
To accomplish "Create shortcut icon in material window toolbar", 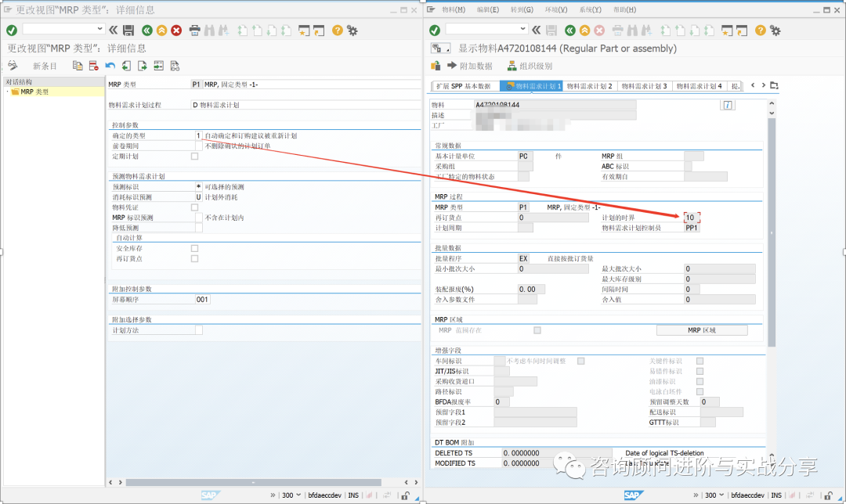I will pos(742,31).
